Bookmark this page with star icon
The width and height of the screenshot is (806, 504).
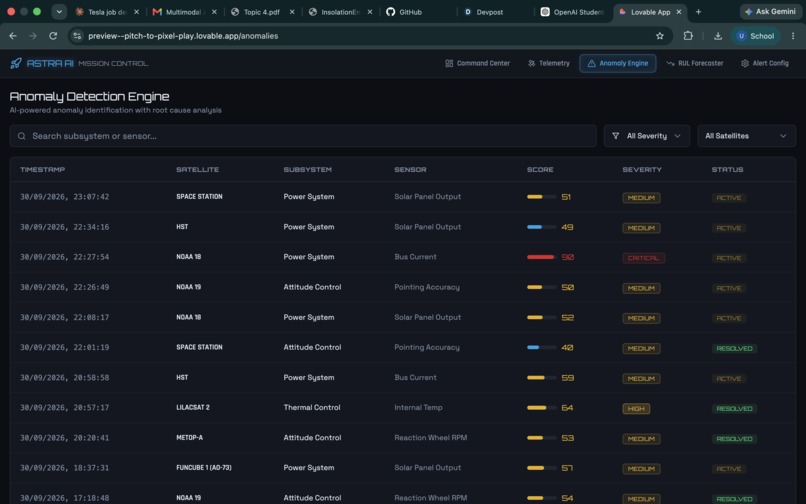(x=660, y=35)
